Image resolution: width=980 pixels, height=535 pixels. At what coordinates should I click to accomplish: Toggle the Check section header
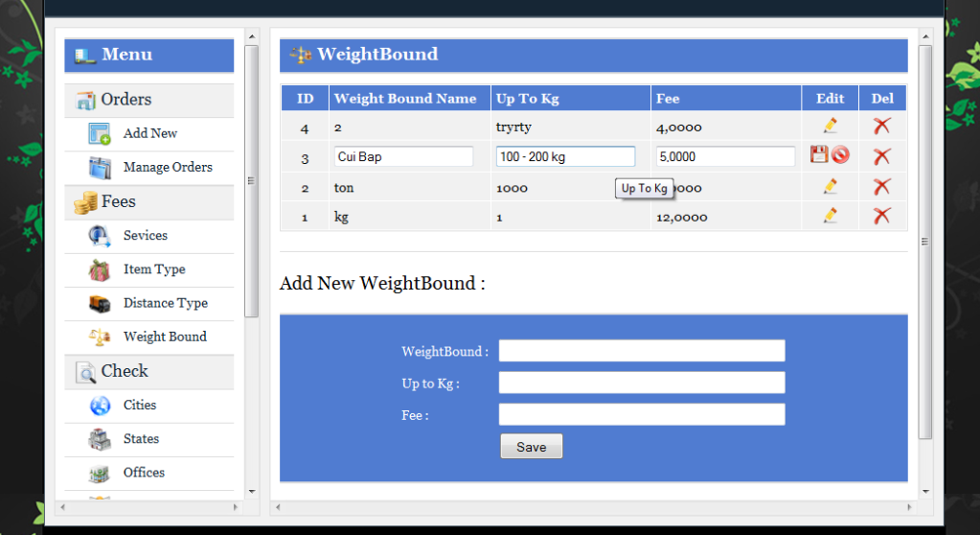pos(148,371)
